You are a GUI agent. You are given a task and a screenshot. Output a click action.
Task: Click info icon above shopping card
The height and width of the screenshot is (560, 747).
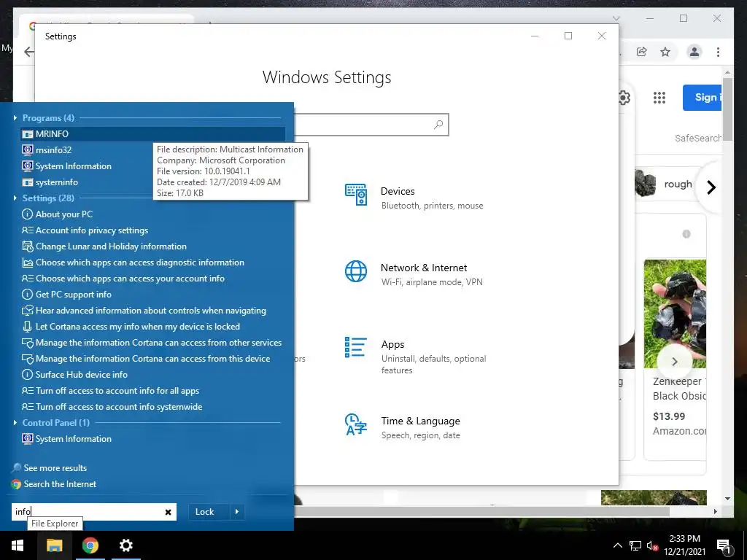coord(686,234)
